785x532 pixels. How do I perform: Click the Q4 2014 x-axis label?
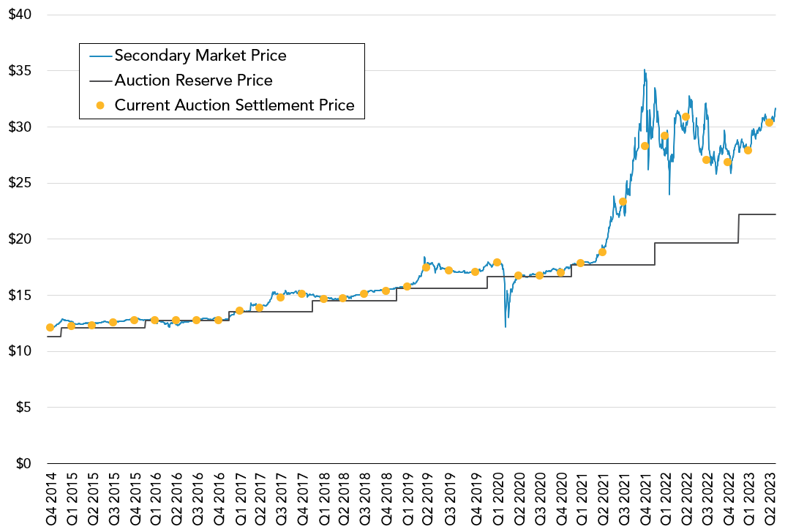click(53, 498)
